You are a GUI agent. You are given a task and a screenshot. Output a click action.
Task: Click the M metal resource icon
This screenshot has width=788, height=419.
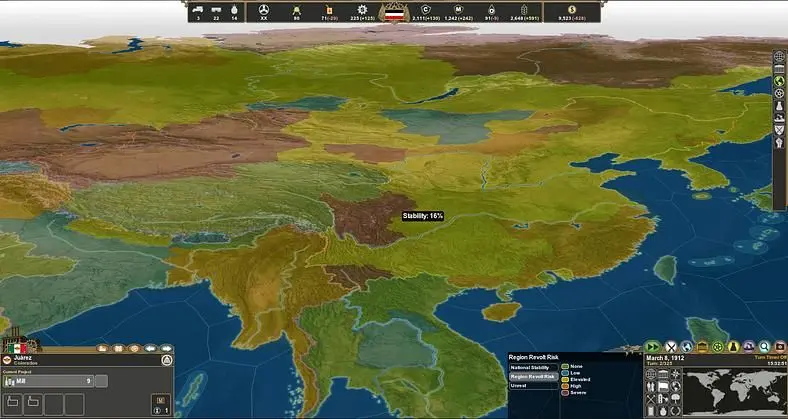[458, 9]
